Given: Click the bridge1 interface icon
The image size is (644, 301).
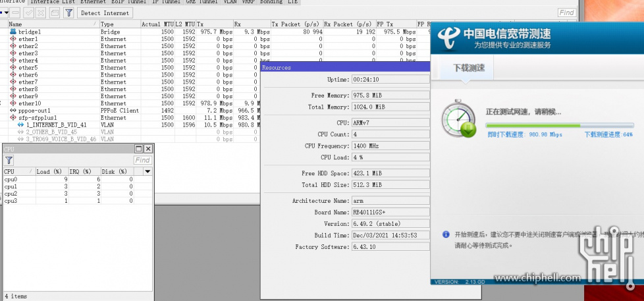Looking at the screenshot, I should tap(13, 32).
